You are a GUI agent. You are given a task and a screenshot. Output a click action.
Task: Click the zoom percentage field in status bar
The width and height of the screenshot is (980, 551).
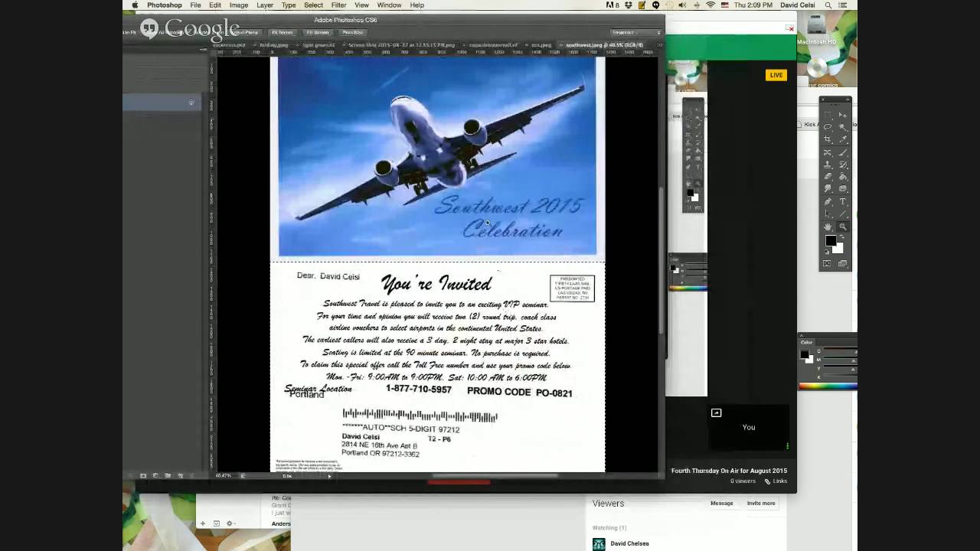tap(224, 475)
